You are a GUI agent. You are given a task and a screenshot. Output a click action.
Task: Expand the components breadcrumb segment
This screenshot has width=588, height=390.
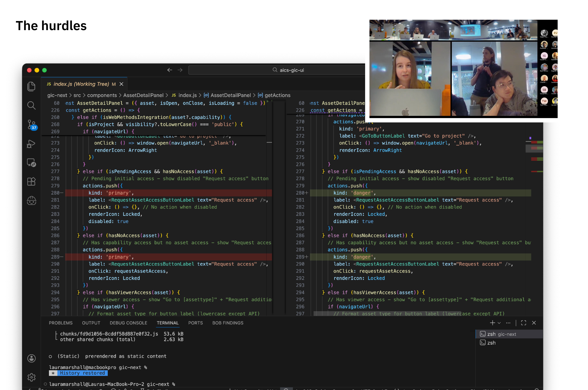click(102, 95)
